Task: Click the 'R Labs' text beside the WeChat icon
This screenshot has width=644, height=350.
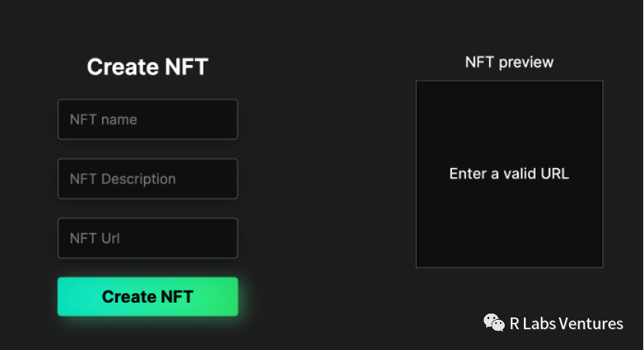Action: [x=532, y=324]
